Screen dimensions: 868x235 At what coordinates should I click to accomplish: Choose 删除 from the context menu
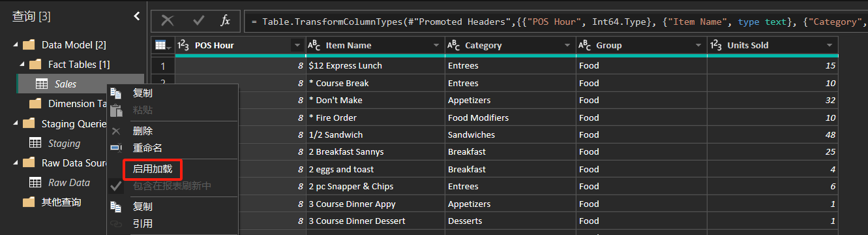pos(143,131)
